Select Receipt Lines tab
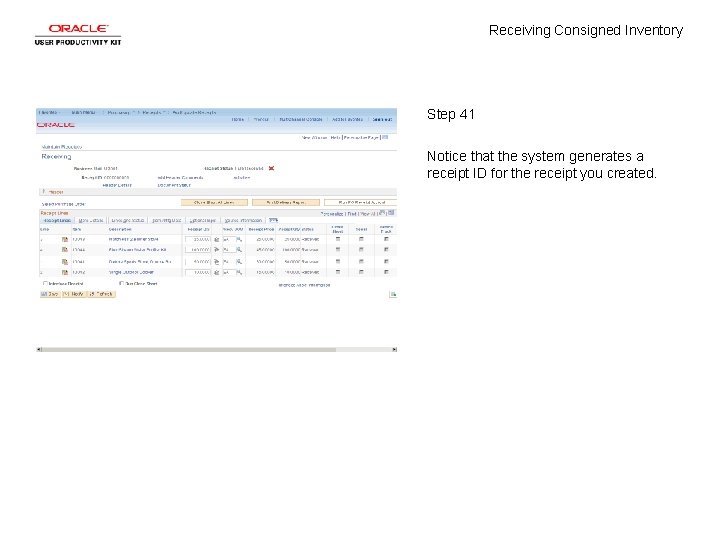Viewport: 720px width, 540px height. [x=56, y=220]
